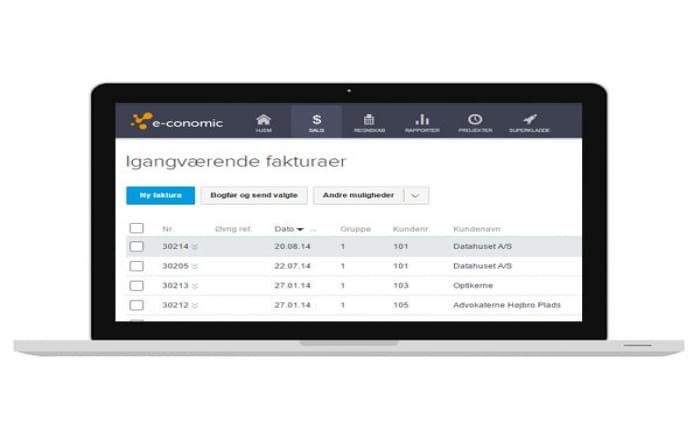Click Bogfør og send valgte button
700x432 pixels.
pos(254,195)
